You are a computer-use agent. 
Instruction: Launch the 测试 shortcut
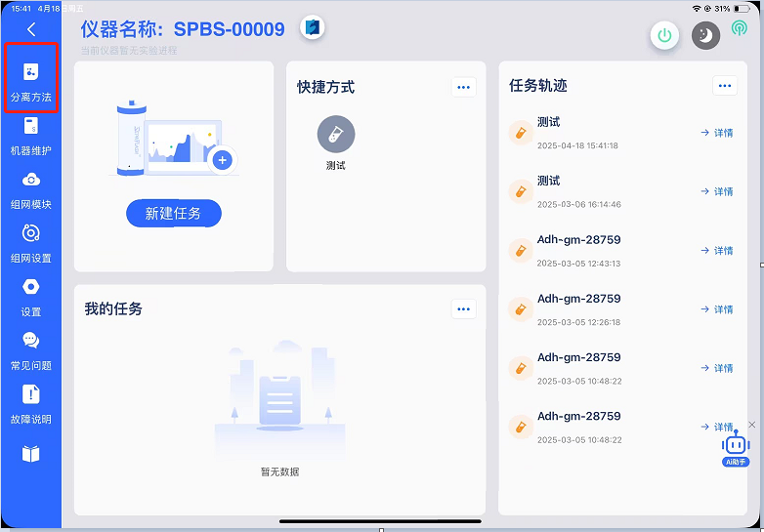(x=336, y=137)
